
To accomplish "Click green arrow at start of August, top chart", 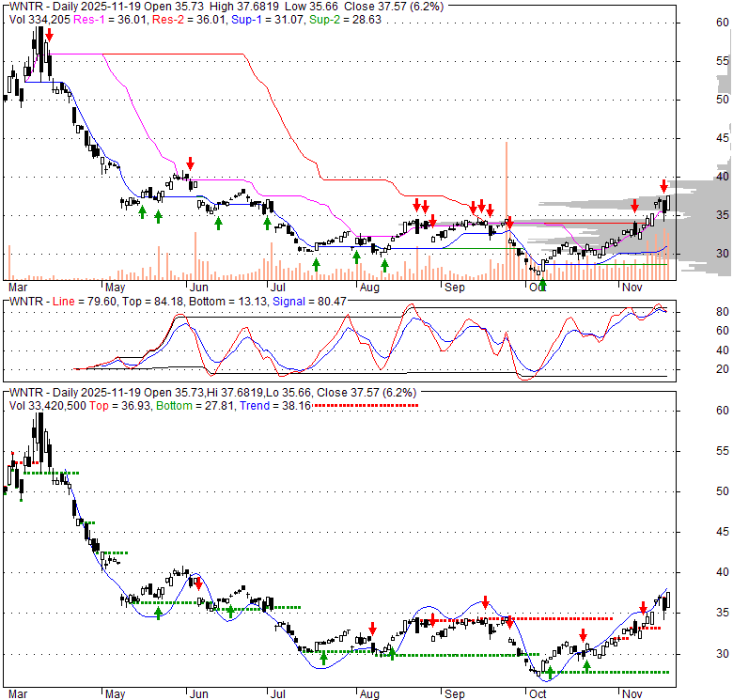I will coord(357,257).
